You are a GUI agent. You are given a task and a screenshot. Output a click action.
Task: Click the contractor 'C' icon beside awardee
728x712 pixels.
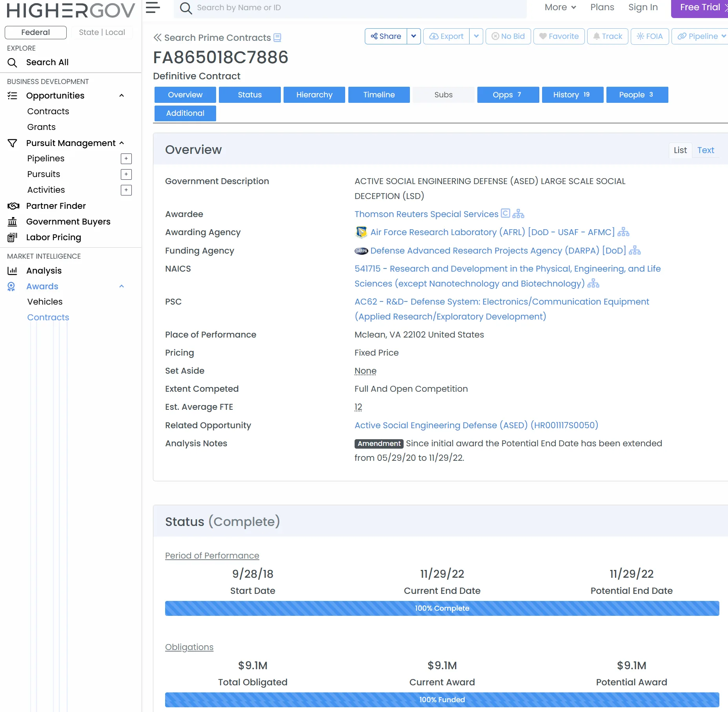coord(505,214)
